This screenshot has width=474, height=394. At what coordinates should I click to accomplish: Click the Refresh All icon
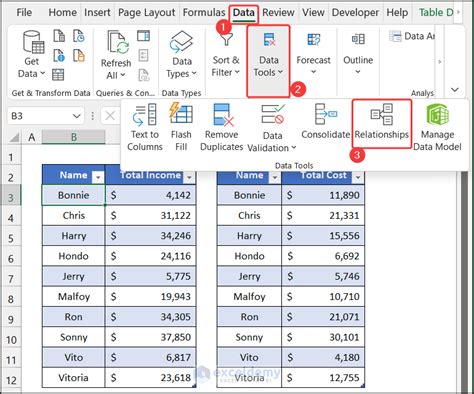point(118,42)
